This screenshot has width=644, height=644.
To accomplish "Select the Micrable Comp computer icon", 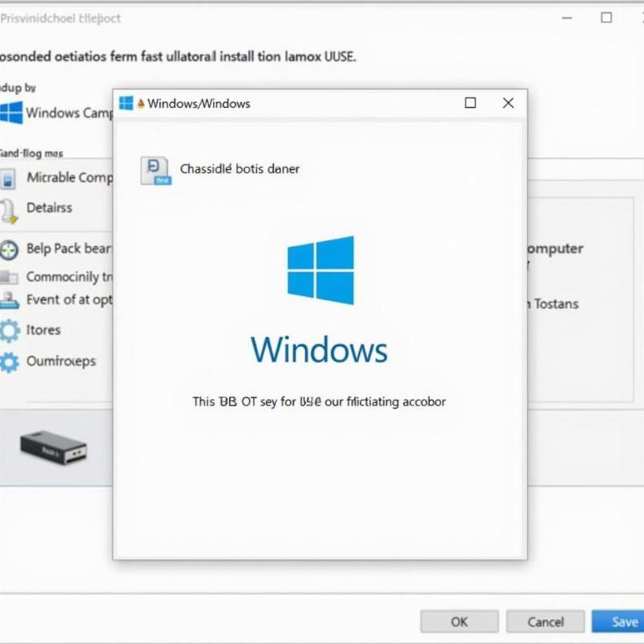I will (x=9, y=178).
